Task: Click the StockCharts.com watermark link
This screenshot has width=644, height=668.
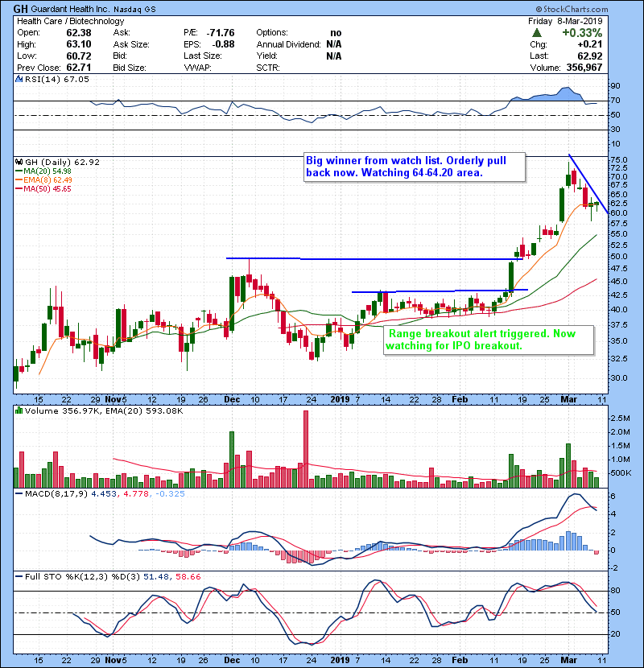Action: (572, 9)
